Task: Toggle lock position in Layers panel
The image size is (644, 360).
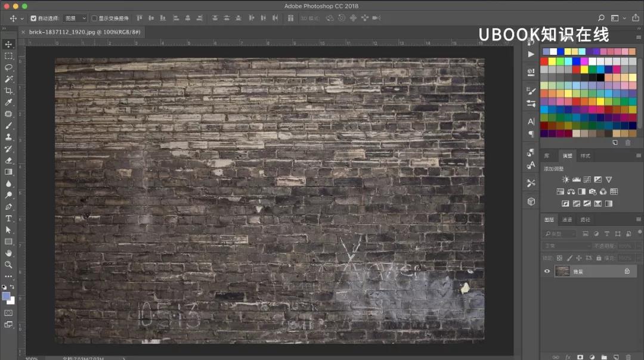Action: pos(578,258)
